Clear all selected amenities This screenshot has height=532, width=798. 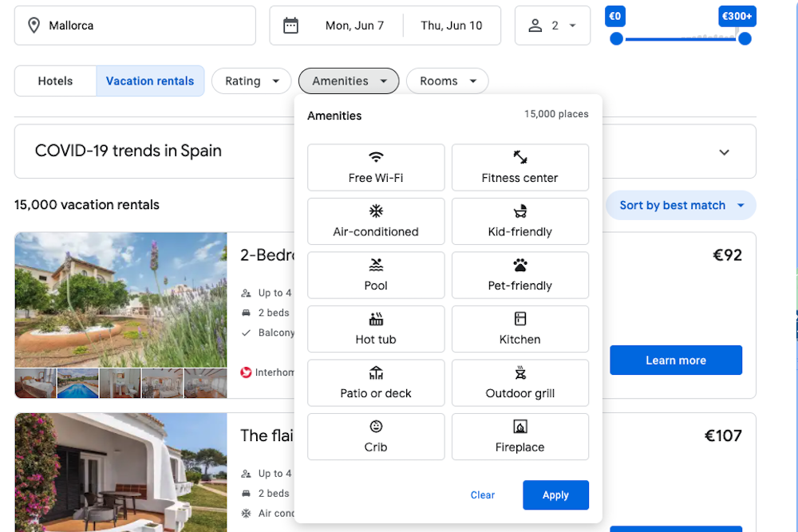(x=483, y=495)
